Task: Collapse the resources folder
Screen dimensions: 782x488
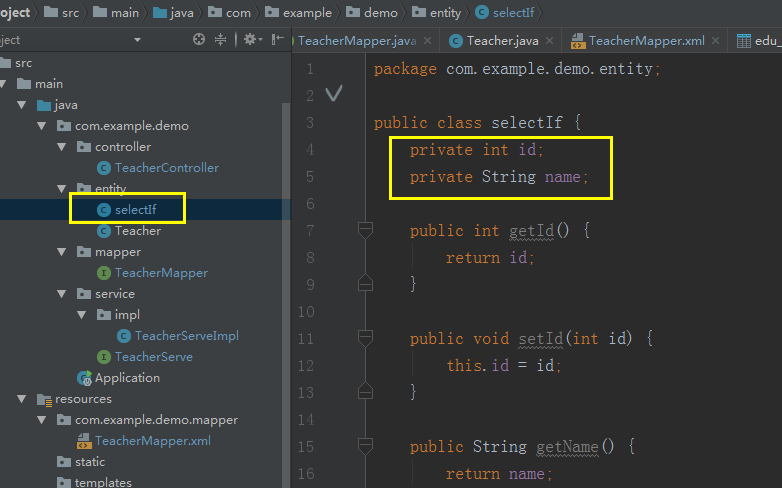Action: coord(21,399)
